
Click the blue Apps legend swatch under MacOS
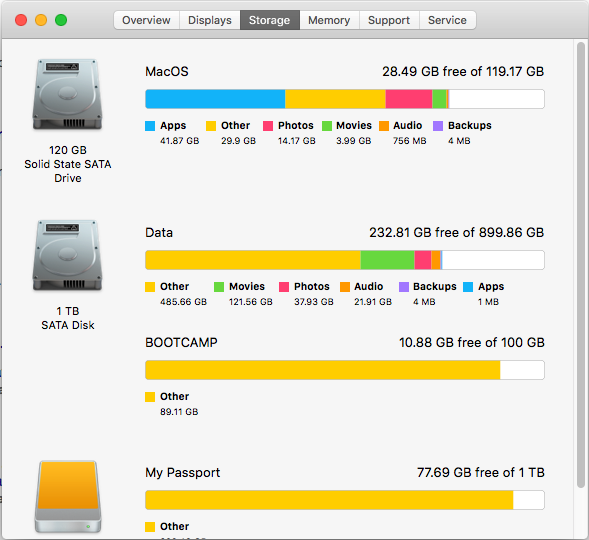150,126
